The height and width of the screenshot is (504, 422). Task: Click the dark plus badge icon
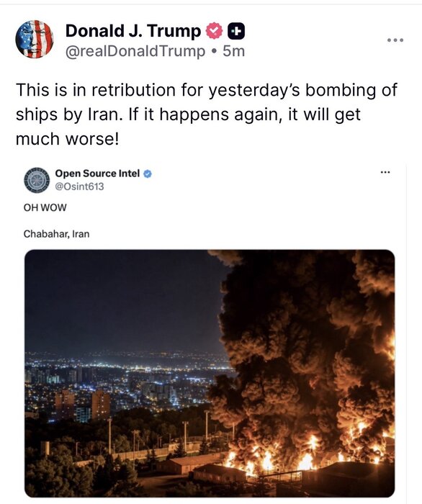tap(236, 31)
